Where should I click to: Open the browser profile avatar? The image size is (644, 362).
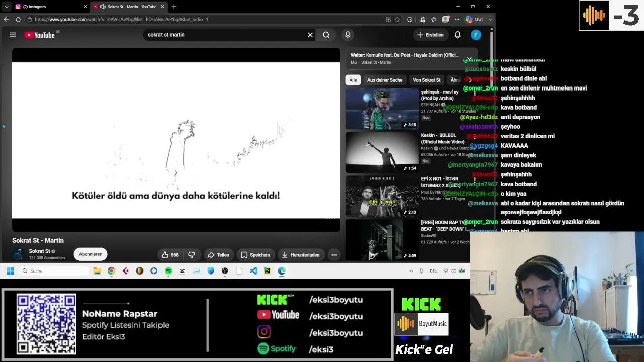click(x=445, y=19)
